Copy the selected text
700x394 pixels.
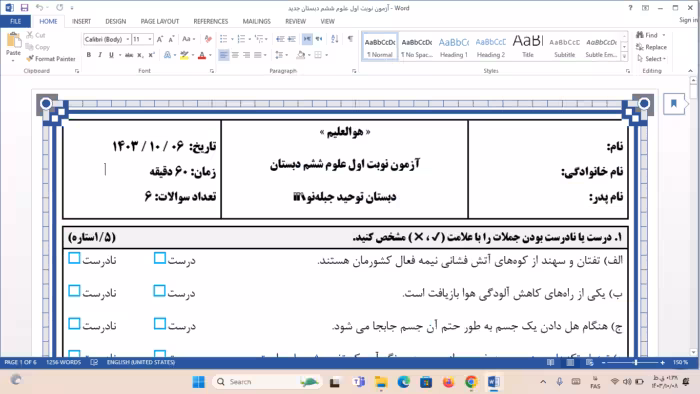38,47
